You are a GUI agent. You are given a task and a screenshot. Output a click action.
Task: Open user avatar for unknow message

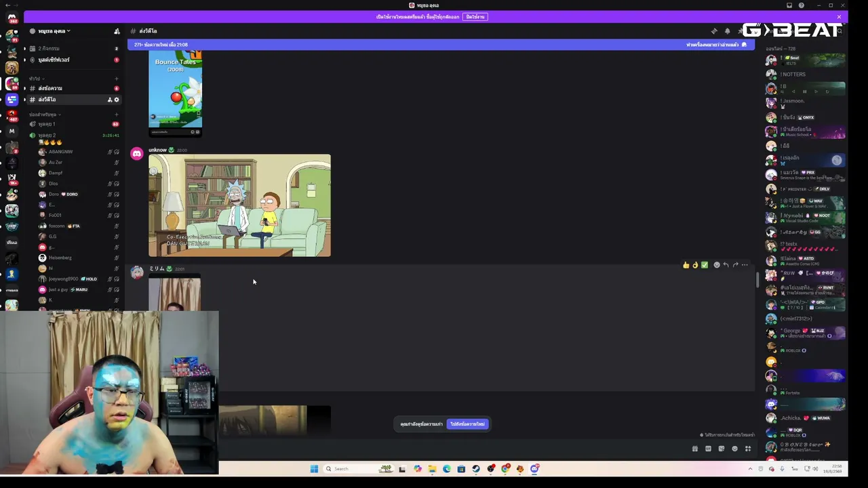137,154
